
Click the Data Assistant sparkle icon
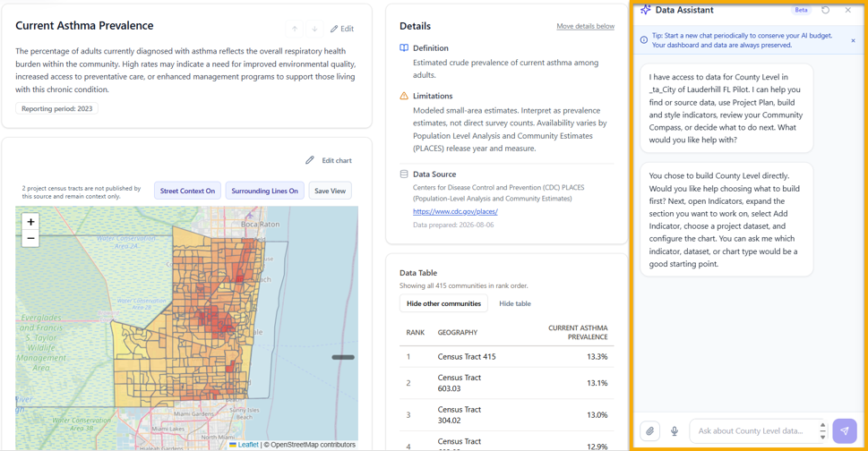coord(646,10)
